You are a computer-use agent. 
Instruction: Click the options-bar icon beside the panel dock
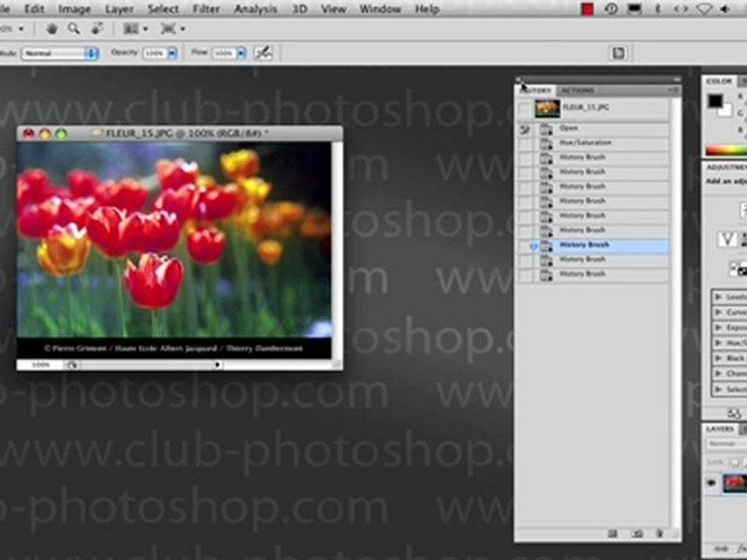(x=618, y=53)
